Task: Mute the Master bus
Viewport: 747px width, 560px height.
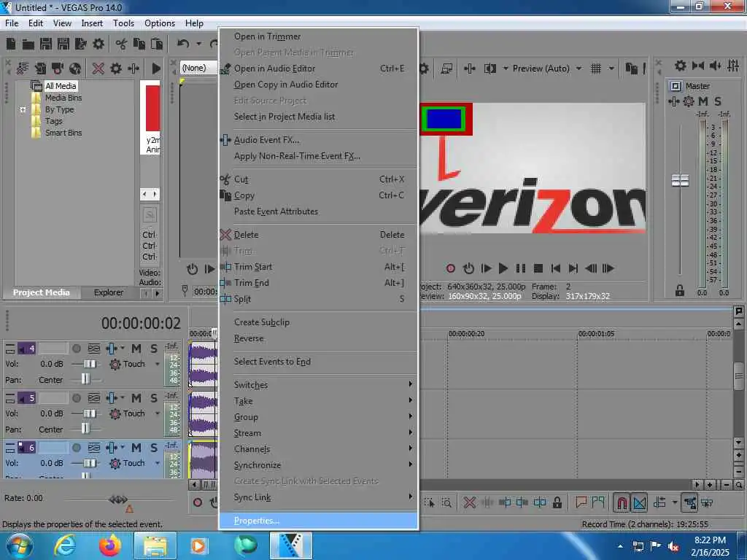Action: coord(703,101)
